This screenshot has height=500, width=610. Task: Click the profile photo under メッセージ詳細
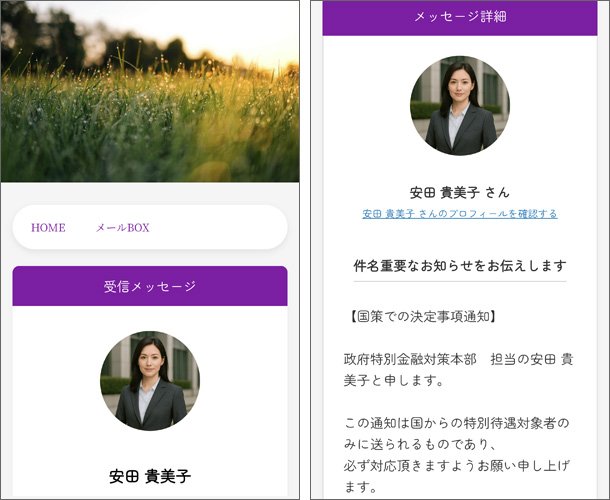[x=459, y=106]
